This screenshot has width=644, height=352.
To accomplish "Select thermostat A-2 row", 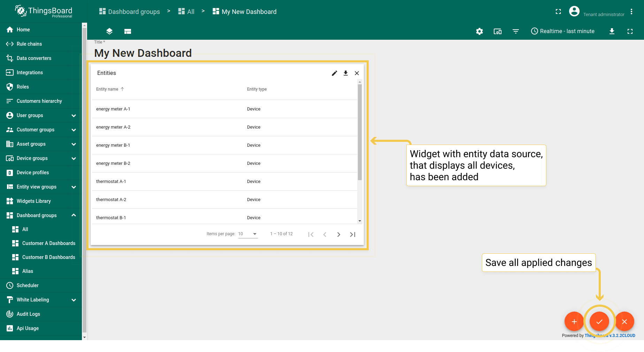I will point(224,200).
